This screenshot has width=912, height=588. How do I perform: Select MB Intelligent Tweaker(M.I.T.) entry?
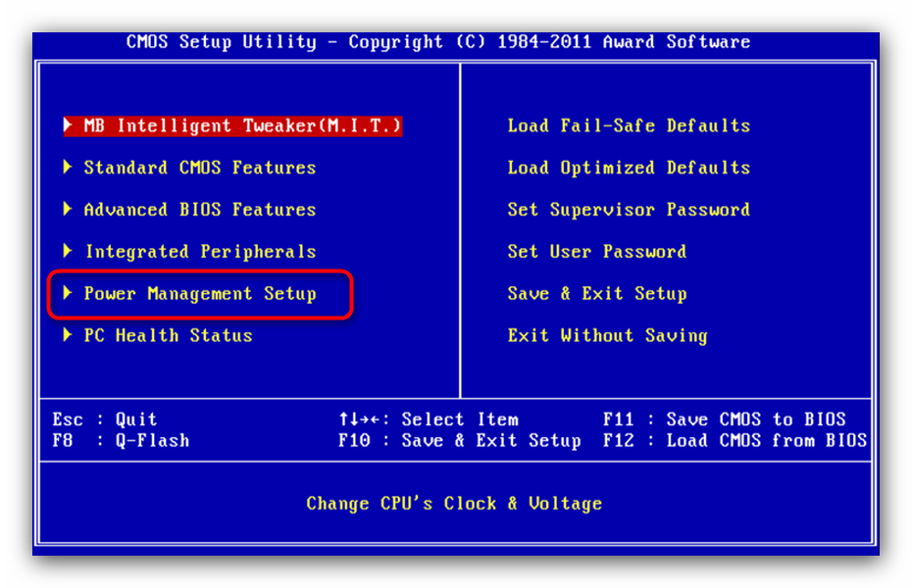point(232,125)
